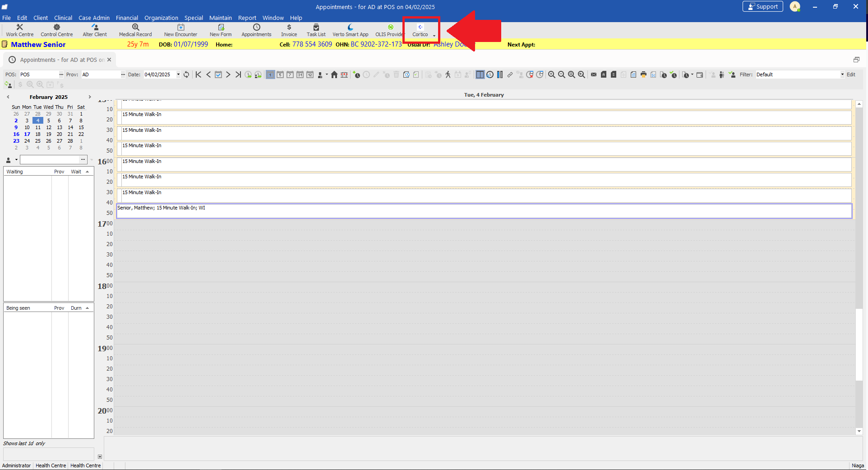Click Edit next to the Filter

point(851,74)
